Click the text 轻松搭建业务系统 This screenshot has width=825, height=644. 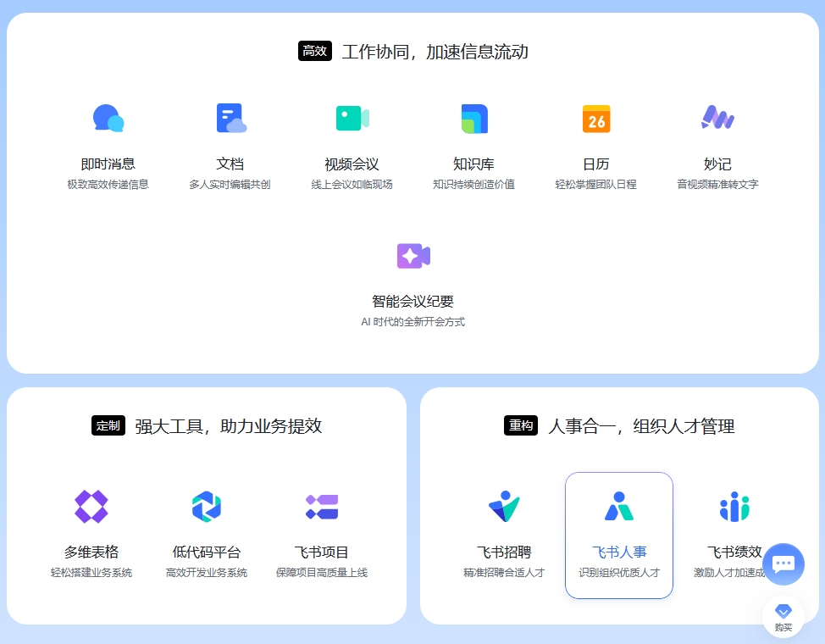(x=91, y=572)
